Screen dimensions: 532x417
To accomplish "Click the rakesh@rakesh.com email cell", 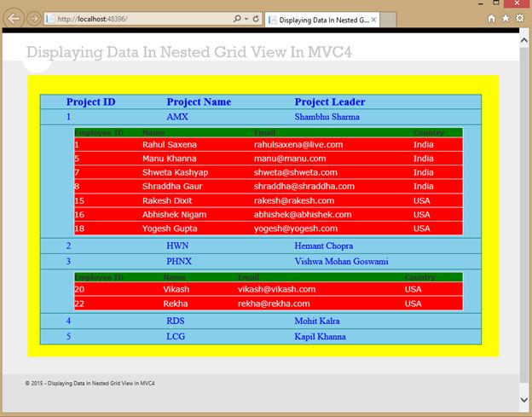I will 294,200.
